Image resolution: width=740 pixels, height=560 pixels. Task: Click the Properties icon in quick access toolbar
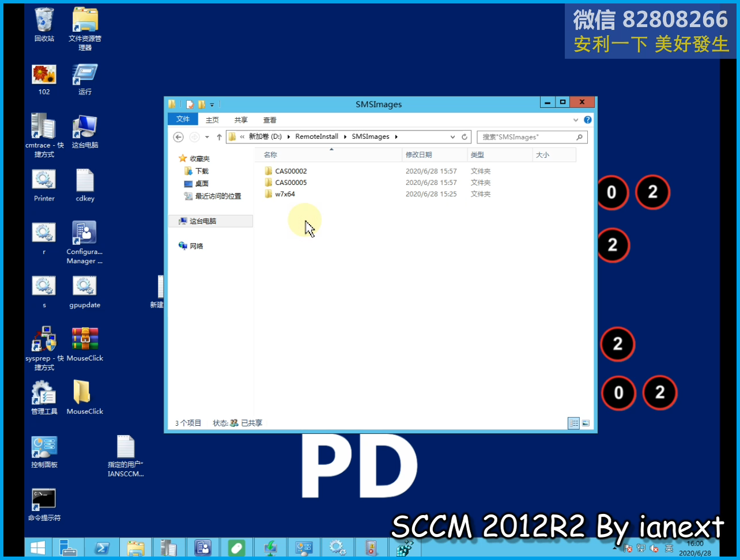(190, 104)
